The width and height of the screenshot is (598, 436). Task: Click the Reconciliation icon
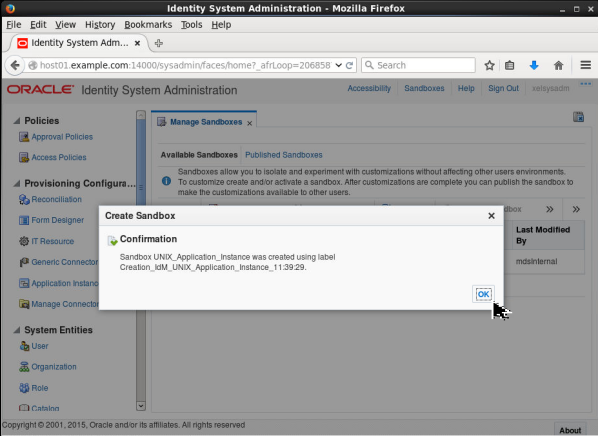point(24,199)
